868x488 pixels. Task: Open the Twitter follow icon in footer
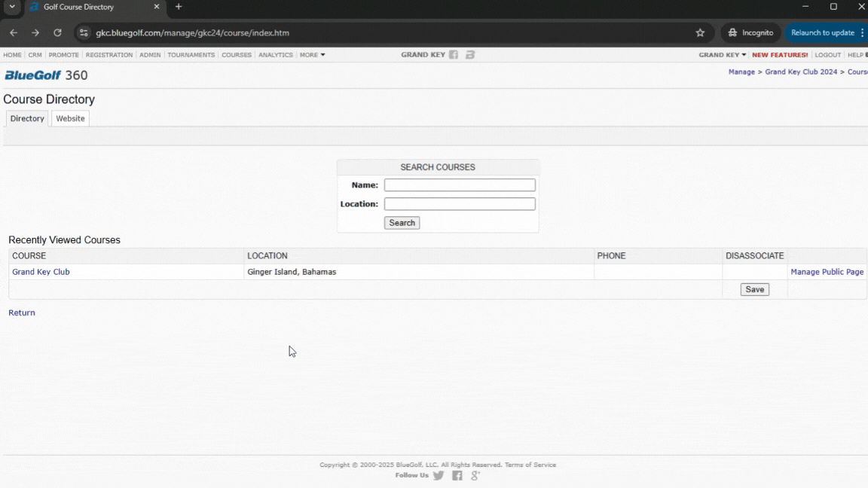coord(439,475)
